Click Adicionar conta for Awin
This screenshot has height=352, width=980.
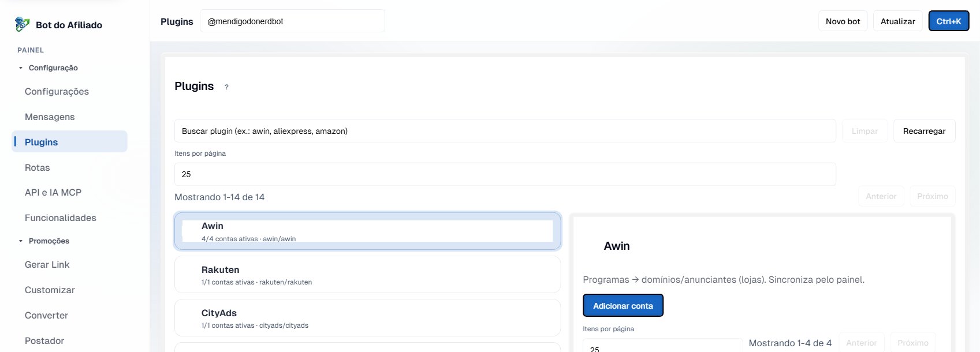tap(623, 306)
